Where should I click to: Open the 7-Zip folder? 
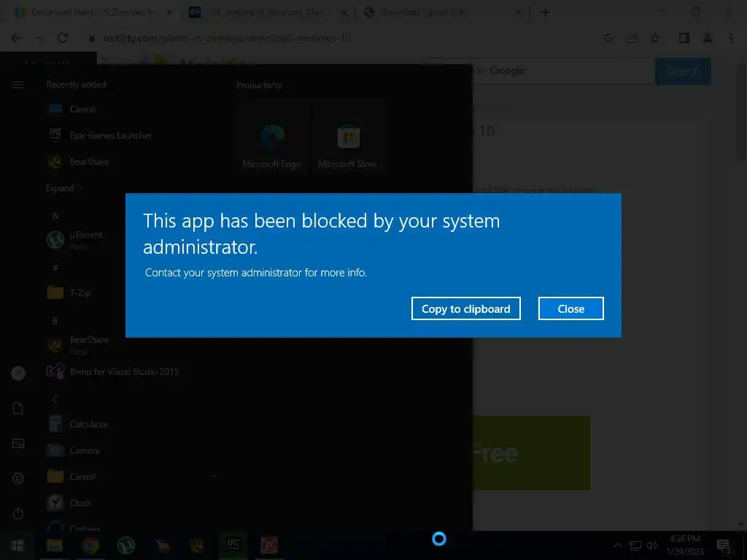click(x=69, y=292)
